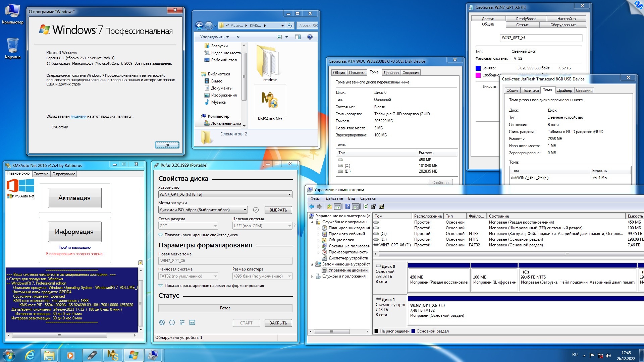644x362 pixels.
Task: Open Windows Media Player taskbar icon
Action: tap(70, 355)
